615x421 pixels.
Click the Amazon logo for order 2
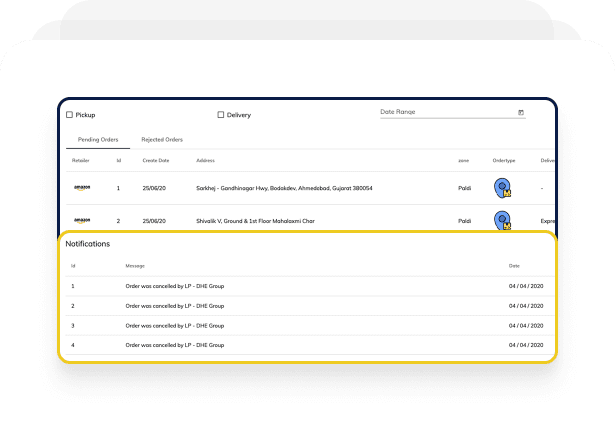pyautogui.click(x=82, y=221)
